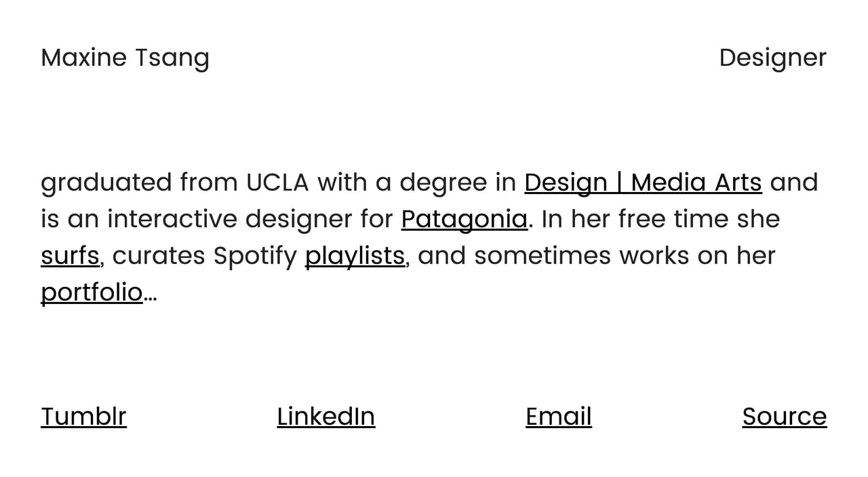Click the Source link at bottom right
This screenshot has height=477, width=868.
[x=784, y=416]
